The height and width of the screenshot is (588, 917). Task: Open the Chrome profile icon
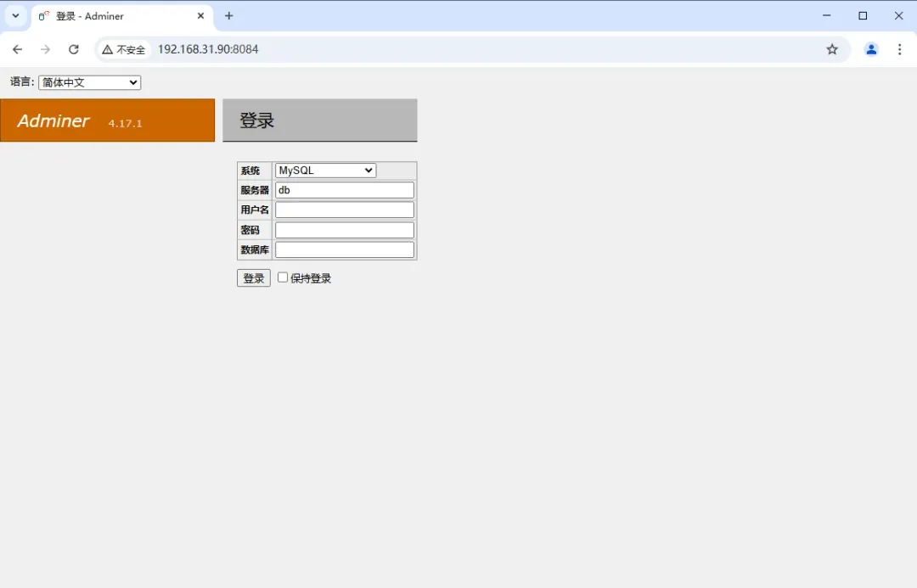coord(871,49)
